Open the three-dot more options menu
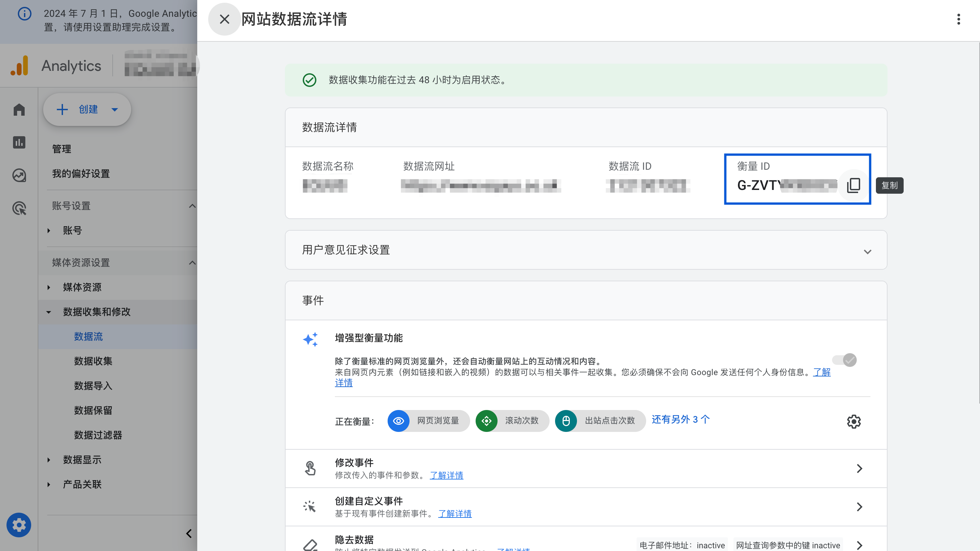Image resolution: width=980 pixels, height=551 pixels. tap(958, 20)
